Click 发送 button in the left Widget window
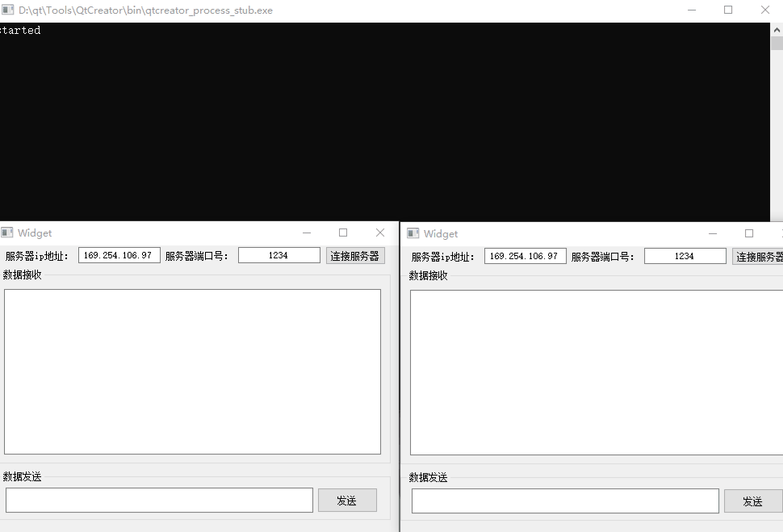This screenshot has width=783, height=532. pyautogui.click(x=347, y=500)
